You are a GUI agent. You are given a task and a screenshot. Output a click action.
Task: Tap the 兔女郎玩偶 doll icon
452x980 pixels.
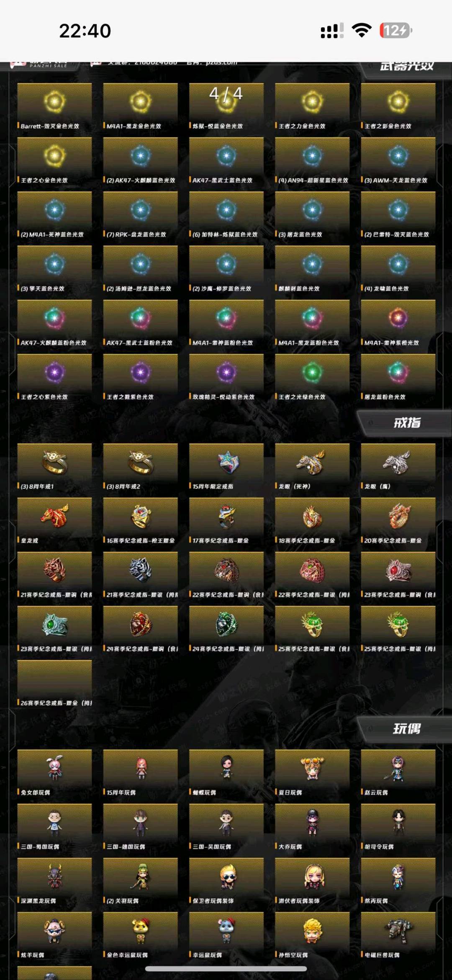click(55, 769)
